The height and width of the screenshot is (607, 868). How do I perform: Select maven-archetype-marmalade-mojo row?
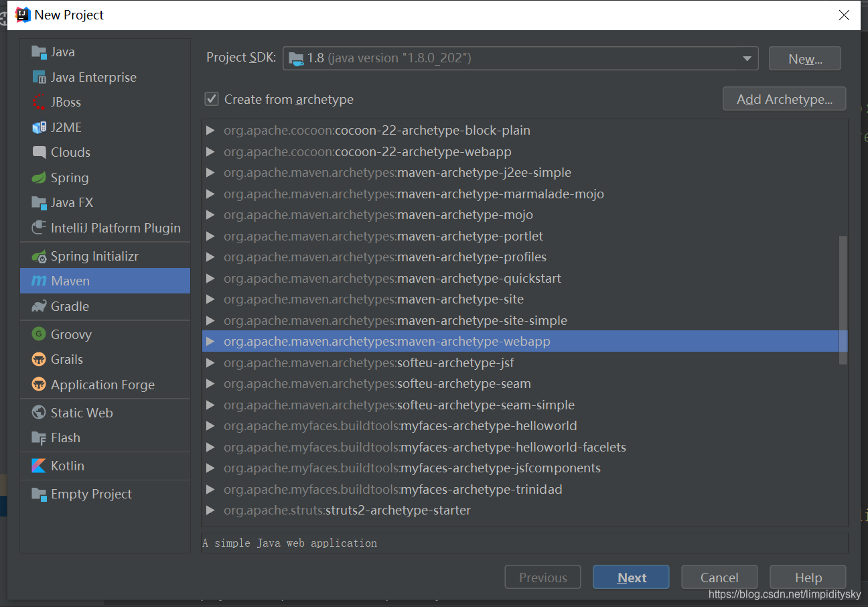524,194
